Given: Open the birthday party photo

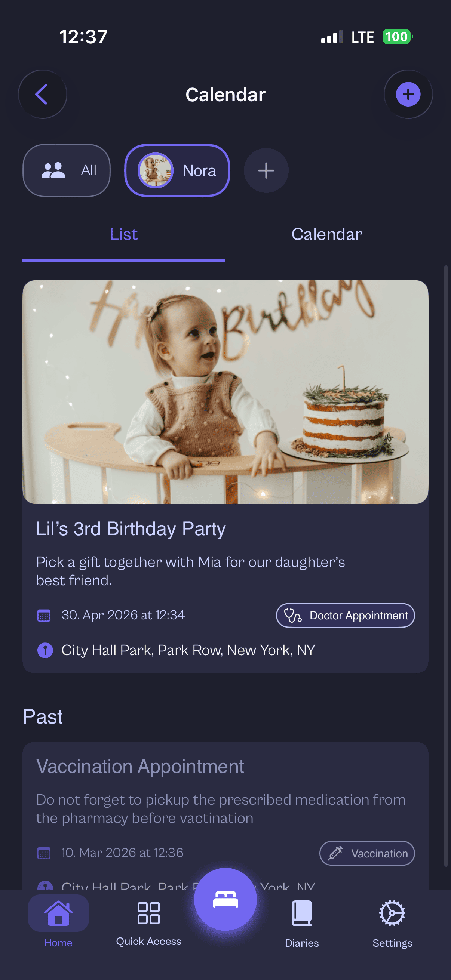Looking at the screenshot, I should click(225, 392).
